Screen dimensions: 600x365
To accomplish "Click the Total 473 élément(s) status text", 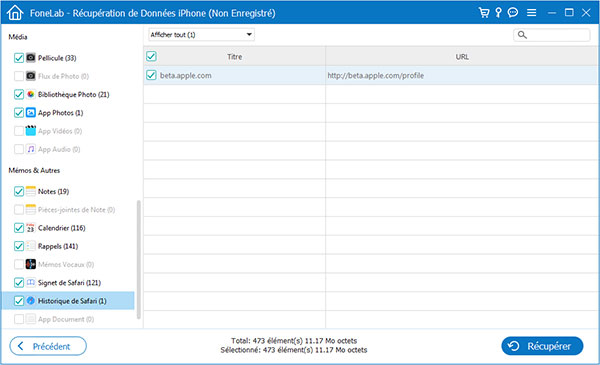I will tap(294, 341).
